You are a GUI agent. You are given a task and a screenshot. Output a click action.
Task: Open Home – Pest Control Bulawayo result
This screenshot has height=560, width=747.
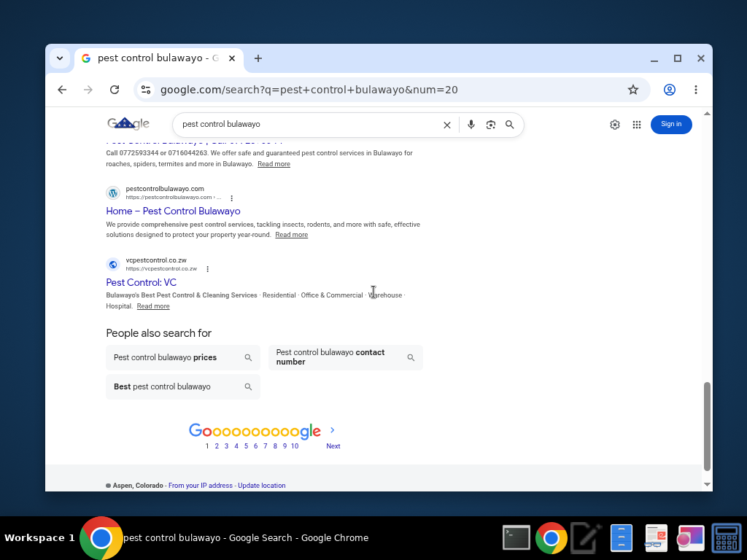(173, 211)
